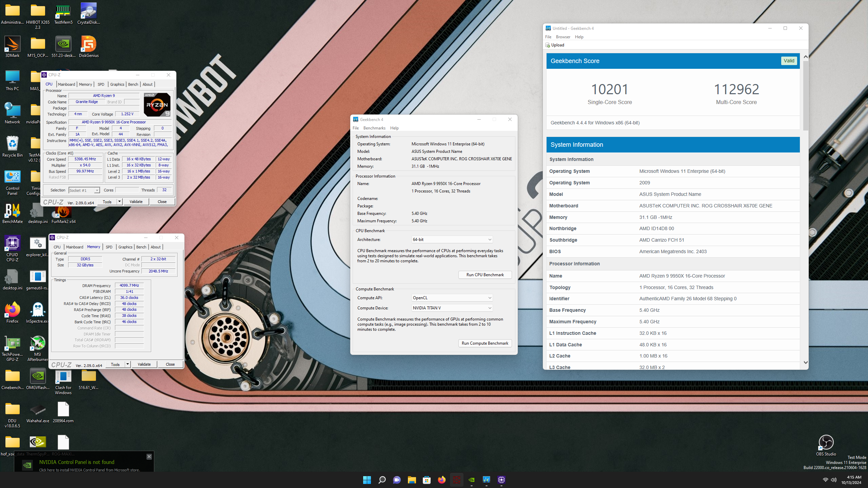
Task: Click the volume icon in the system tray
Action: (x=834, y=480)
